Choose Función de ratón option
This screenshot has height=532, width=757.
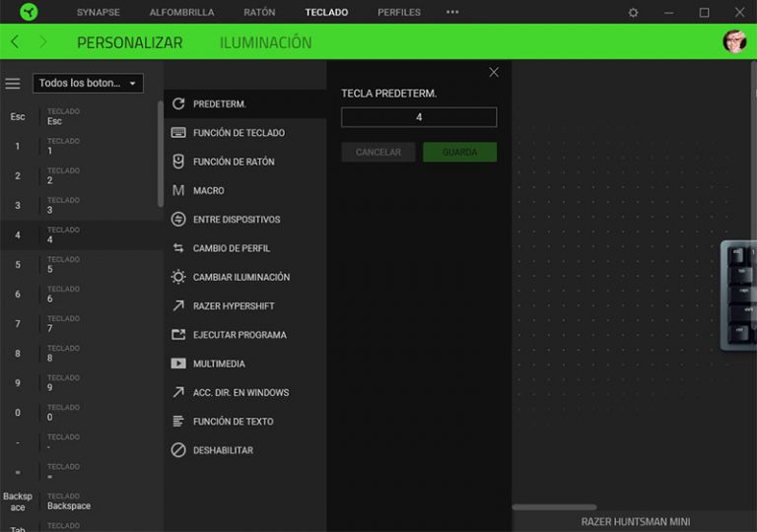click(x=245, y=162)
